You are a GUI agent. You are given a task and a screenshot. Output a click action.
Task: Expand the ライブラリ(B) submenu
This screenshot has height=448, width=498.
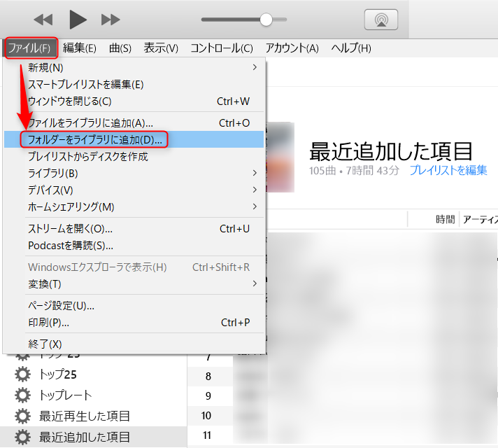tap(140, 173)
